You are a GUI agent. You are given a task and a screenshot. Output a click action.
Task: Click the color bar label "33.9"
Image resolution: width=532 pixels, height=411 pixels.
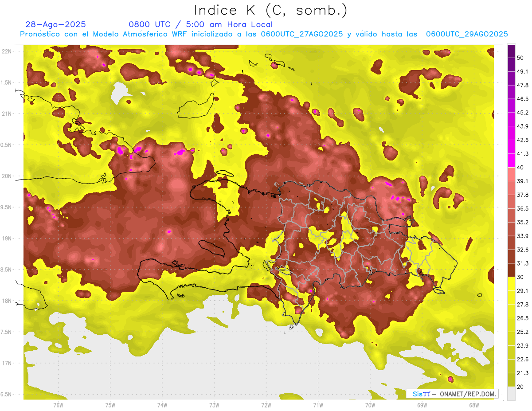523,236
